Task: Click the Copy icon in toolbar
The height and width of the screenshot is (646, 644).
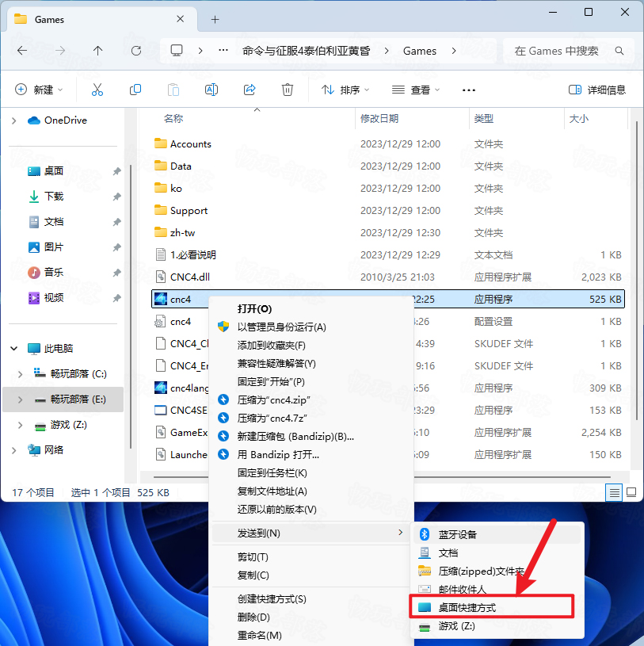Action: (x=135, y=90)
